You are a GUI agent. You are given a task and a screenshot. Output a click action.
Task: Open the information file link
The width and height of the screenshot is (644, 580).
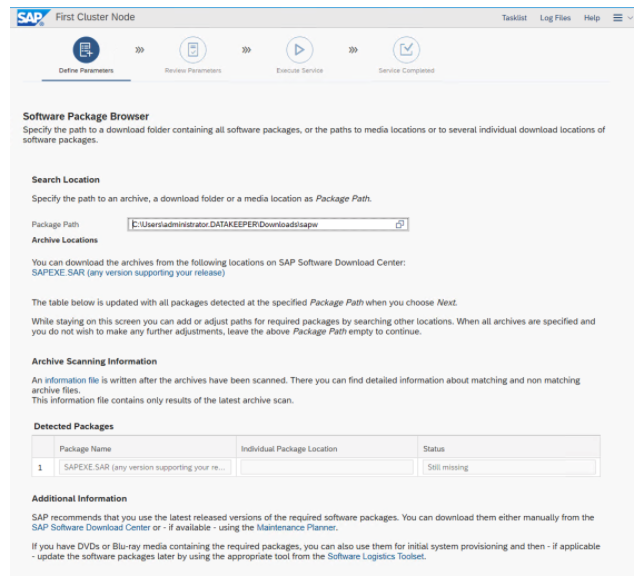click(x=72, y=380)
